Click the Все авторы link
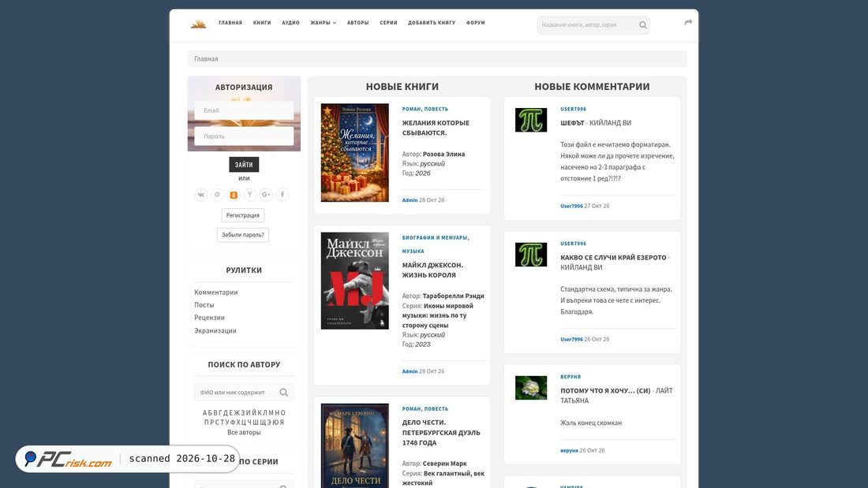The height and width of the screenshot is (488, 868). pyautogui.click(x=244, y=433)
